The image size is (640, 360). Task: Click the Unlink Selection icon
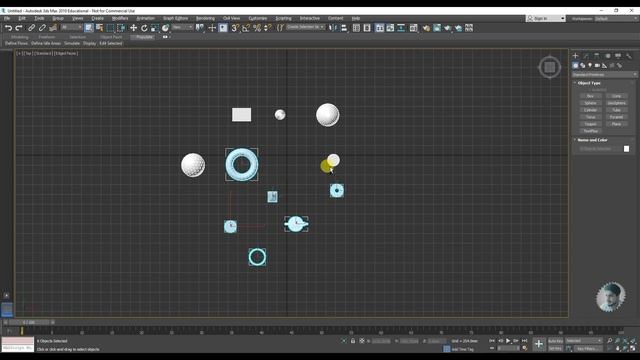coord(42,28)
